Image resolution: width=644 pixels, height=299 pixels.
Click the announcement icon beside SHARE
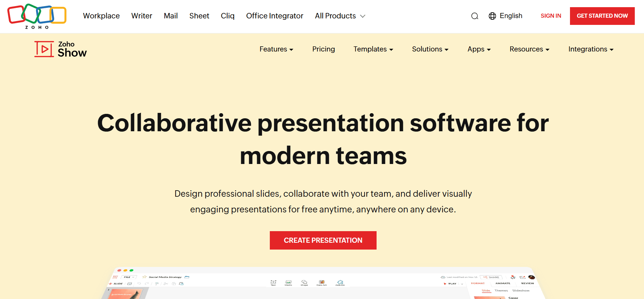pos(513,277)
